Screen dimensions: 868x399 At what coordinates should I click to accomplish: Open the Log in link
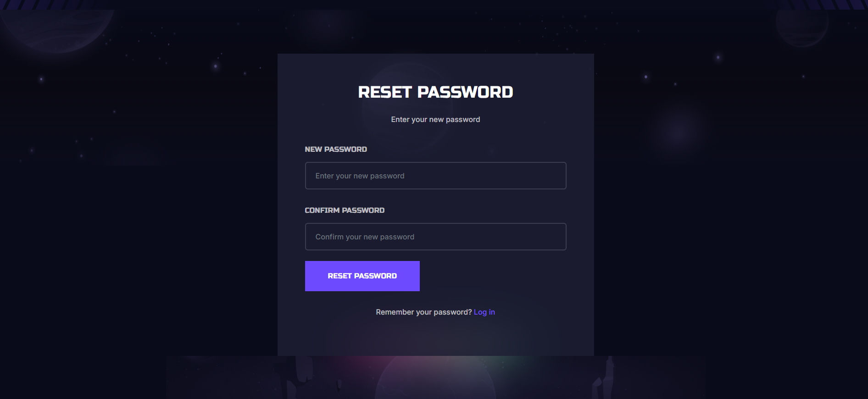484,312
